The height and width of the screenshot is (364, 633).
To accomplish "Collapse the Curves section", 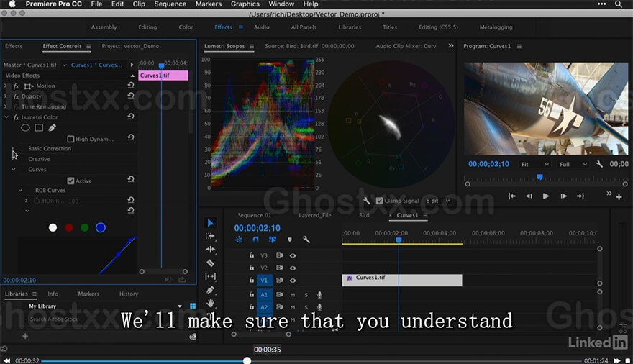I will 14,170.
